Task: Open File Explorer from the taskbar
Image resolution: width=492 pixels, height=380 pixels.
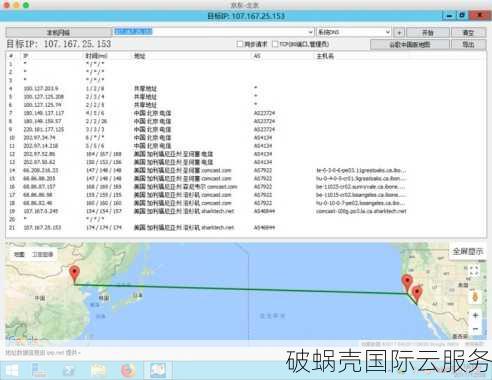Action: click(98, 370)
